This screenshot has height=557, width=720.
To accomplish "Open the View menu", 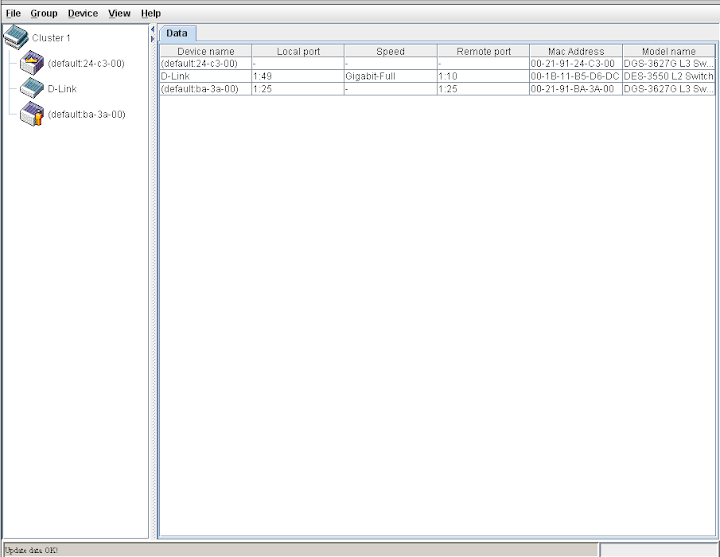I will click(119, 14).
